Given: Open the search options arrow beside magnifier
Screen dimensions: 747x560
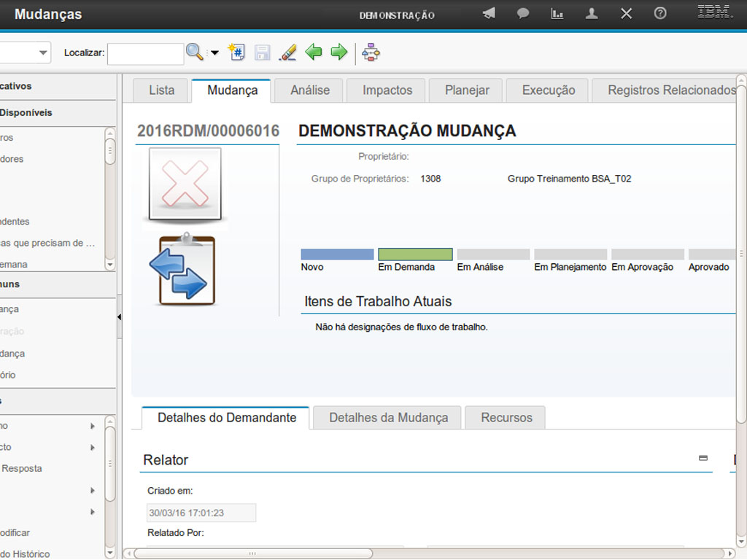Looking at the screenshot, I should (x=214, y=52).
